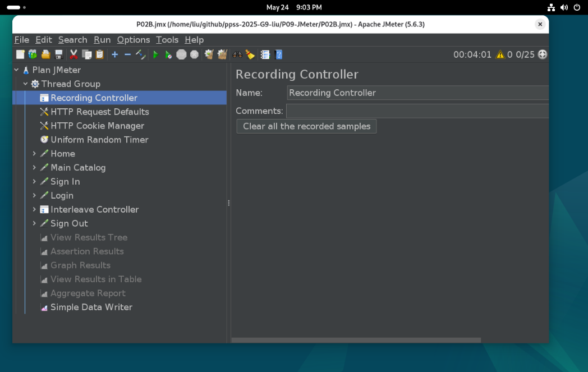The image size is (588, 372).
Task: Click the Shutdown round X icon
Action: point(194,54)
